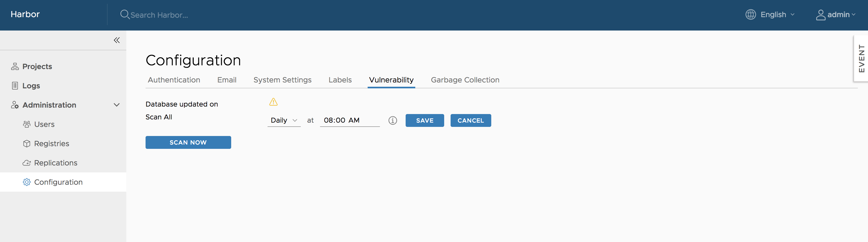Open Logs from the sidebar
The width and height of the screenshot is (868, 242).
31,86
